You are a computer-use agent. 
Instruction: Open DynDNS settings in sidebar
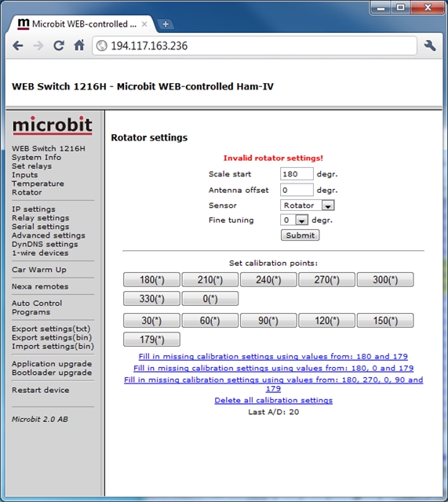pos(45,244)
